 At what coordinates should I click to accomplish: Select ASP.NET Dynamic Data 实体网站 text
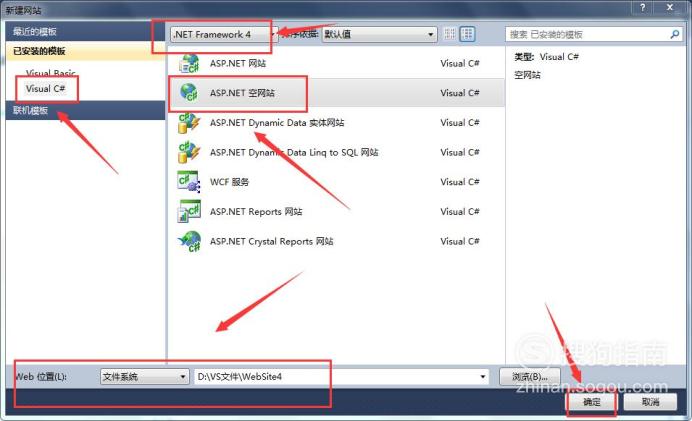(x=277, y=123)
